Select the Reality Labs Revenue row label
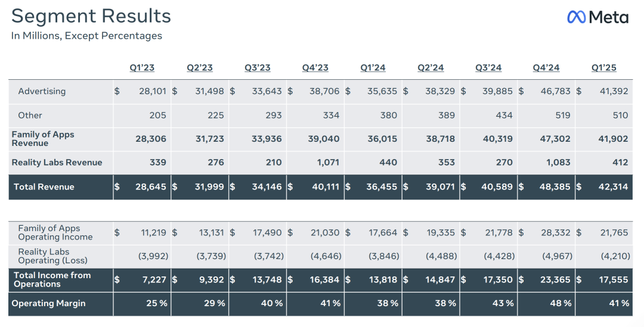Screen dimensions: 644x327 tap(57, 163)
